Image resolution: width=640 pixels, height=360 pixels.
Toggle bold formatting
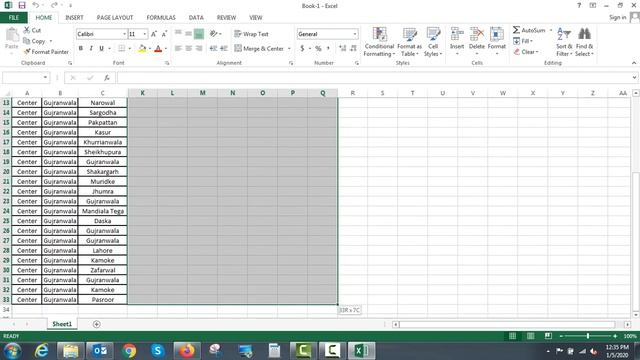click(x=81, y=48)
